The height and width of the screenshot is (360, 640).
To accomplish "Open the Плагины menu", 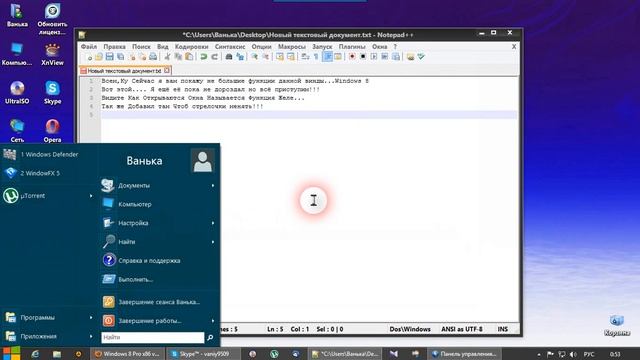I will point(352,47).
